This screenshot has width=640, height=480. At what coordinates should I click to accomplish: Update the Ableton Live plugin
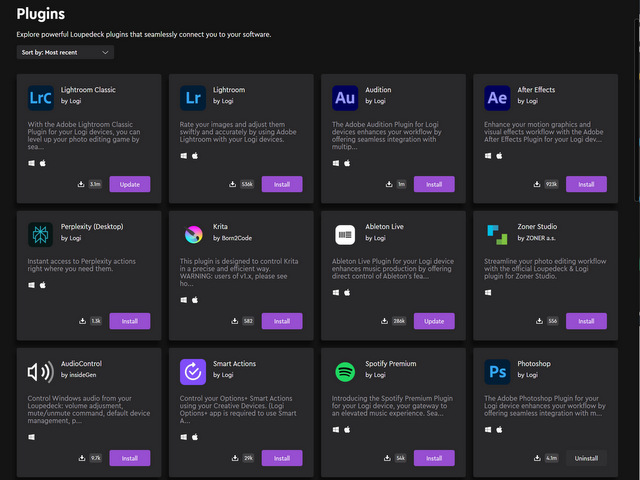(434, 321)
